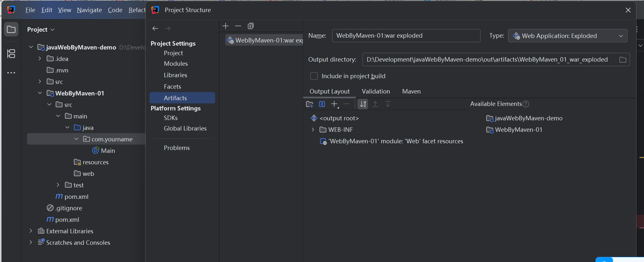
Task: Switch to the Maven tab
Action: point(411,91)
